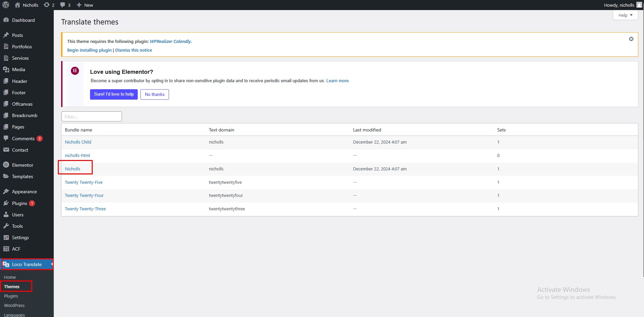Open the updates icon showing 2
Screen dimensions: 644x317
tap(47, 5)
